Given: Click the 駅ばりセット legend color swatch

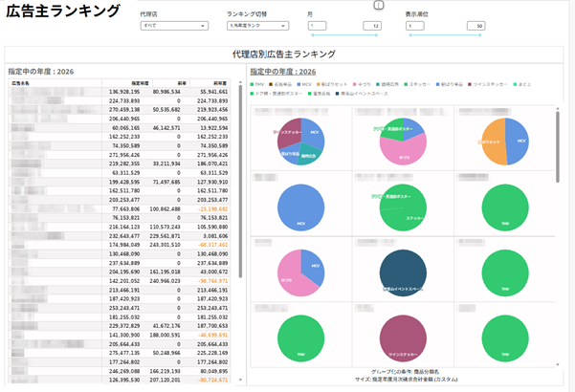Looking at the screenshot, I should [x=319, y=84].
